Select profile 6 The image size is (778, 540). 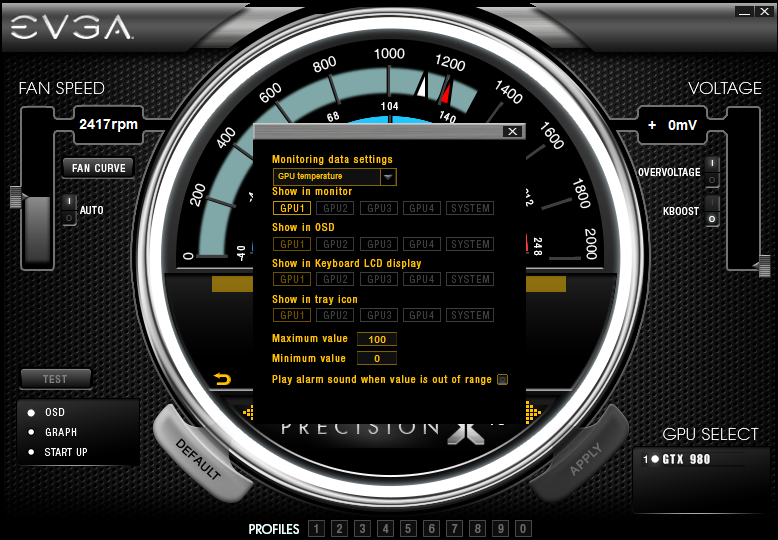click(x=432, y=529)
